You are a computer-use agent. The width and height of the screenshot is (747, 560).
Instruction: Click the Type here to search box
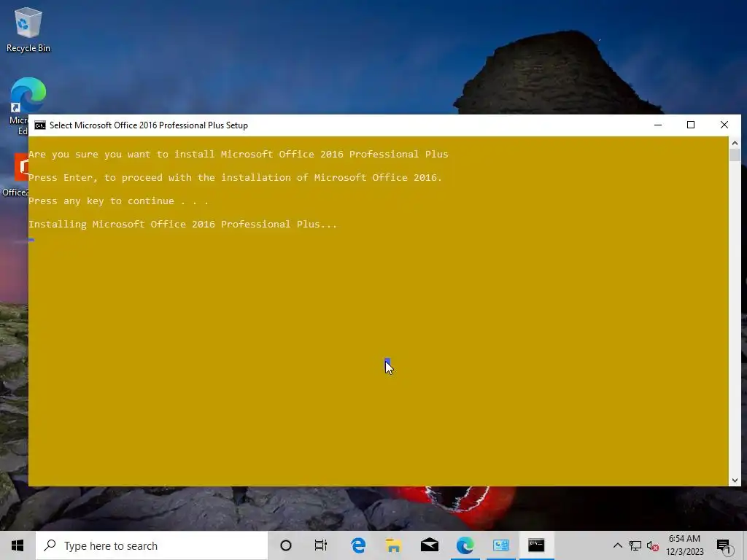click(152, 545)
